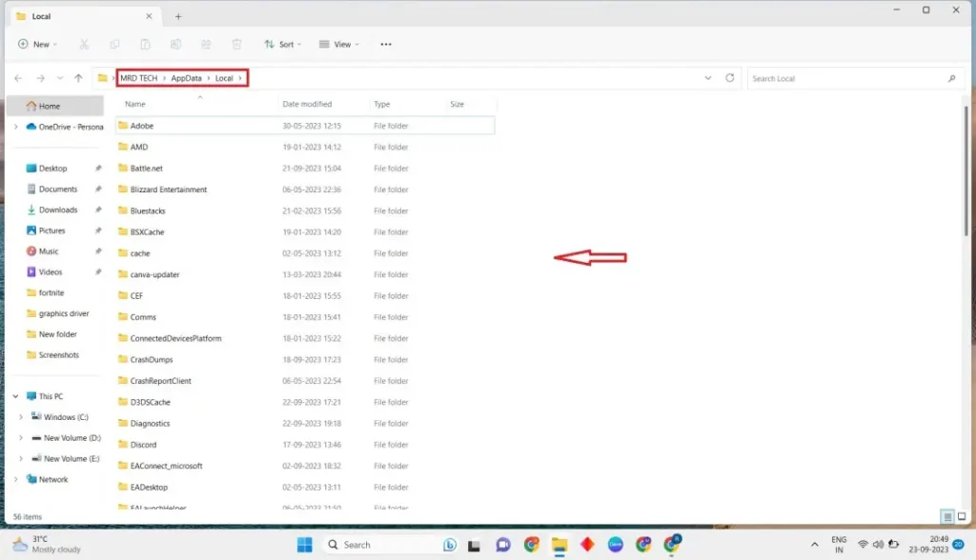Open the View layout menu
Viewport: 976px width, 560px height.
[x=339, y=44]
